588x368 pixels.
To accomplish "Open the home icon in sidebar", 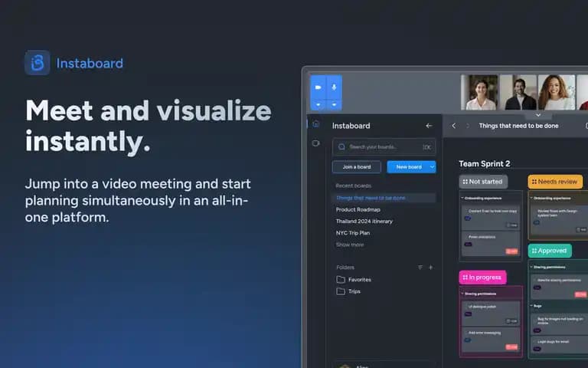I will click(316, 124).
